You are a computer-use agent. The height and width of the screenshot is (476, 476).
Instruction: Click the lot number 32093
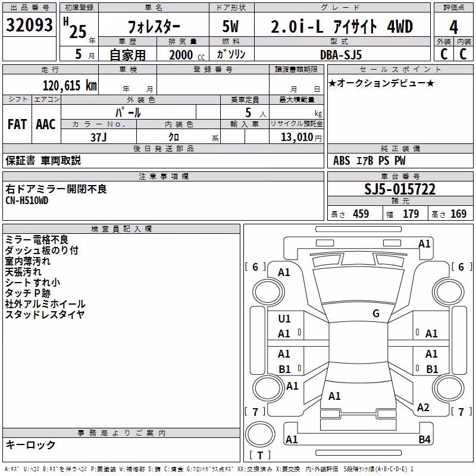pyautogui.click(x=29, y=25)
